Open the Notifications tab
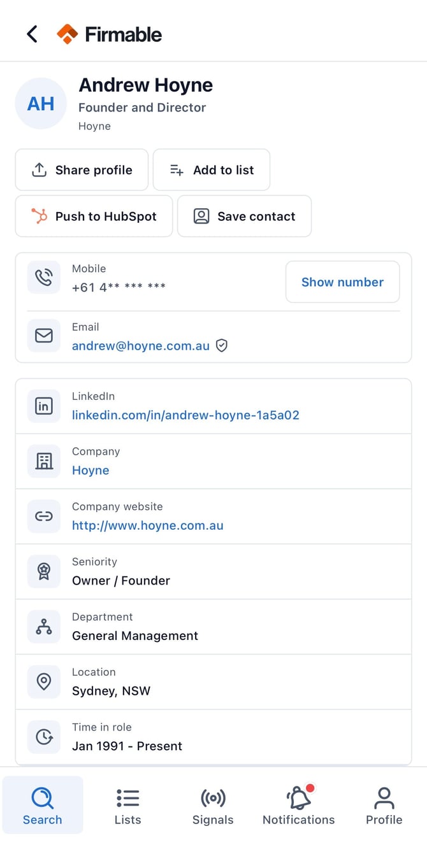 point(298,805)
